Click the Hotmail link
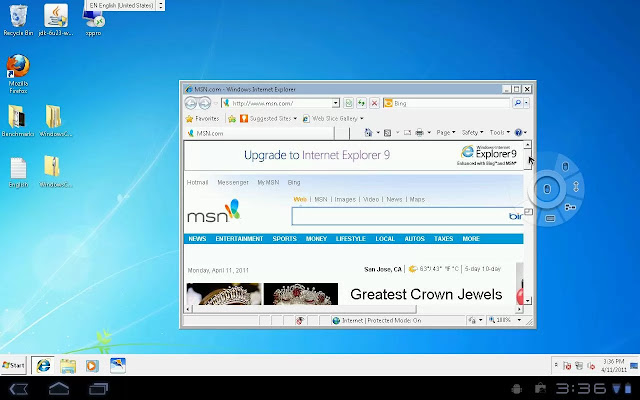Image resolution: width=640 pixels, height=400 pixels. click(198, 182)
